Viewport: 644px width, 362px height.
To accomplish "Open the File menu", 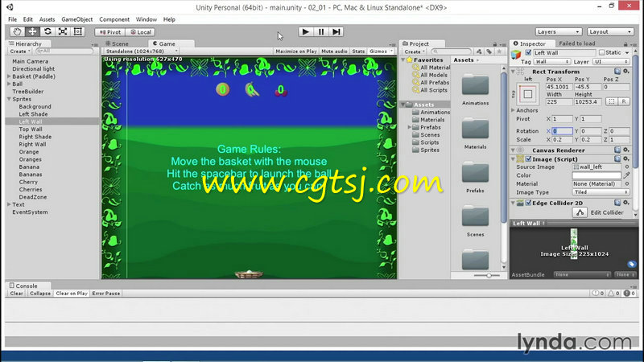I will coord(12,19).
